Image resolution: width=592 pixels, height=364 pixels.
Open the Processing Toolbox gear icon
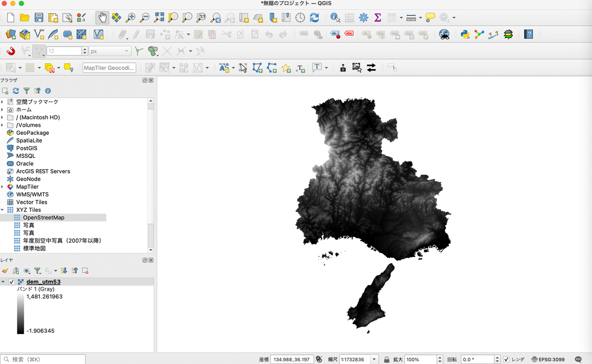(x=363, y=17)
